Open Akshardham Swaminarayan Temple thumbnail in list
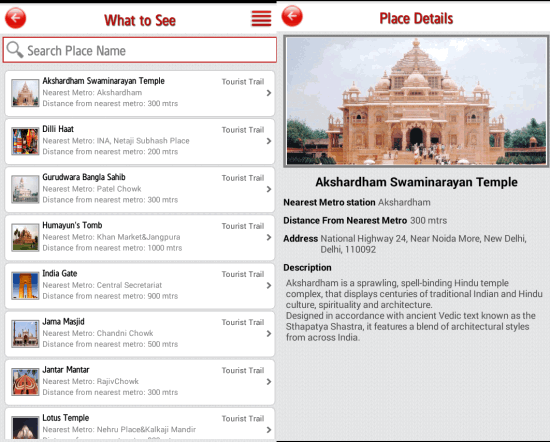 coord(25,93)
